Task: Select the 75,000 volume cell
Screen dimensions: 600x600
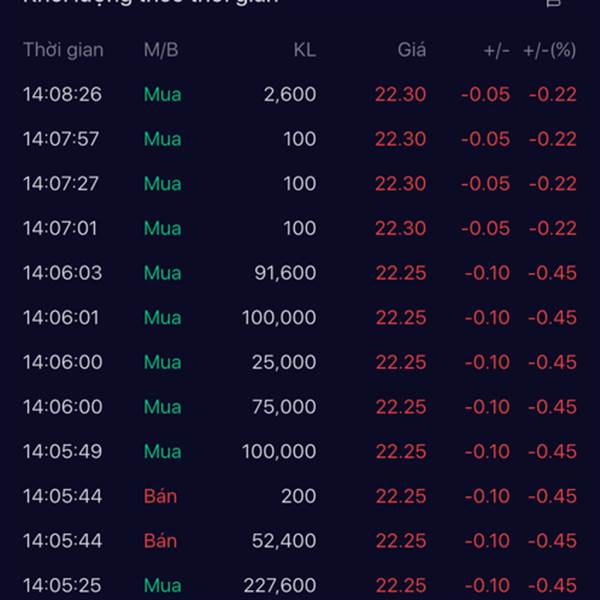Action: tap(284, 407)
